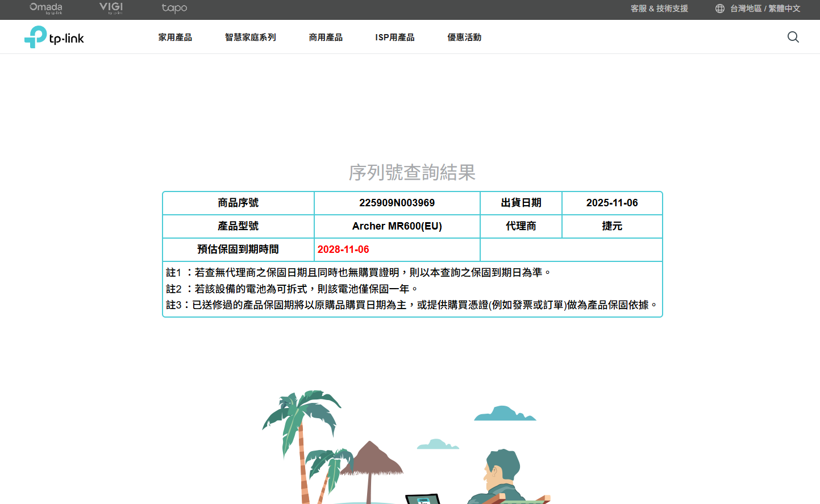Click the 註3 repair note line
This screenshot has width=820, height=504.
412,305
